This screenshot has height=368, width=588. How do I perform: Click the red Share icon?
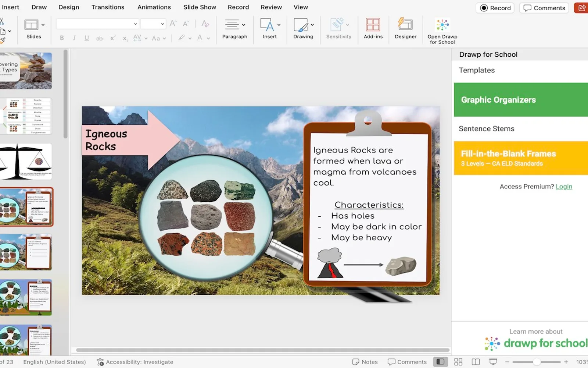(x=581, y=8)
